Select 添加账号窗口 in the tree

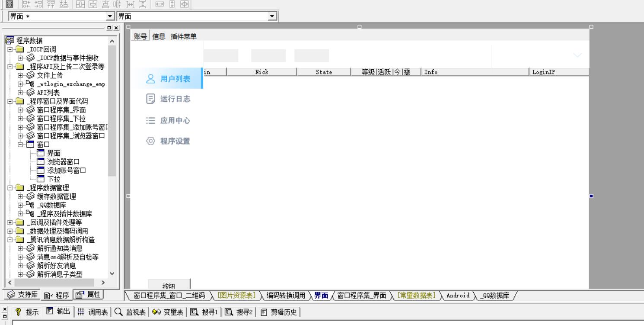tap(67, 171)
